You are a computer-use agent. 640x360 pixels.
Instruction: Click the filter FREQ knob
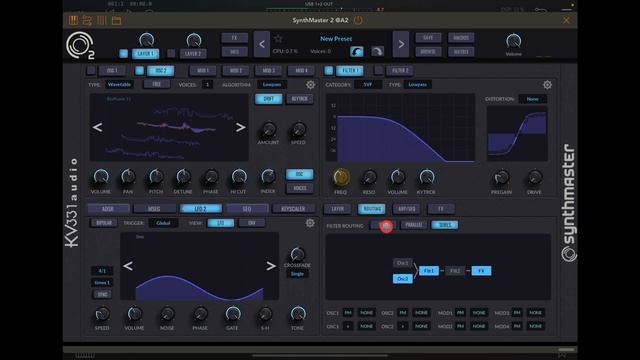tap(341, 177)
